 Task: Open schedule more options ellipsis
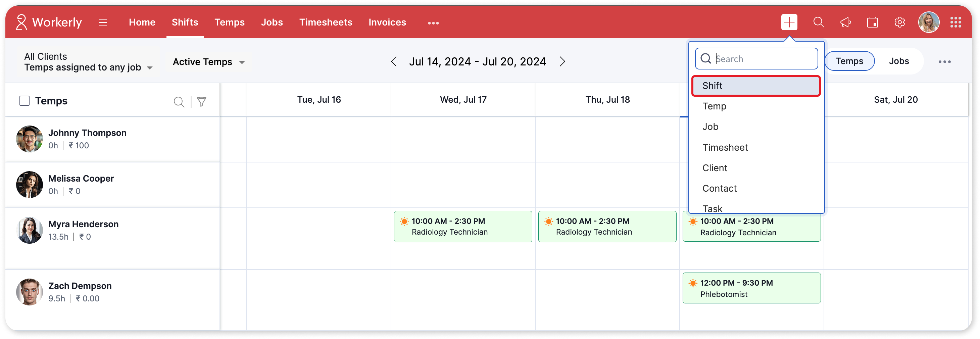(x=944, y=62)
